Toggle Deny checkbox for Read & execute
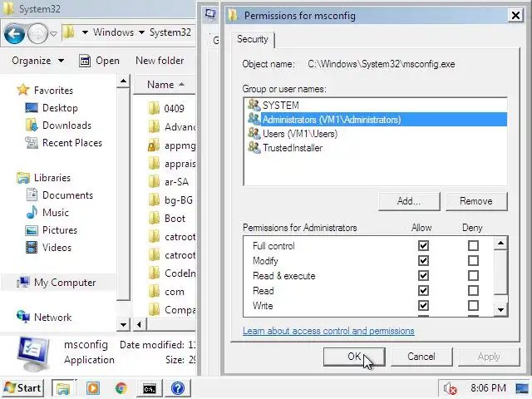 tap(473, 275)
